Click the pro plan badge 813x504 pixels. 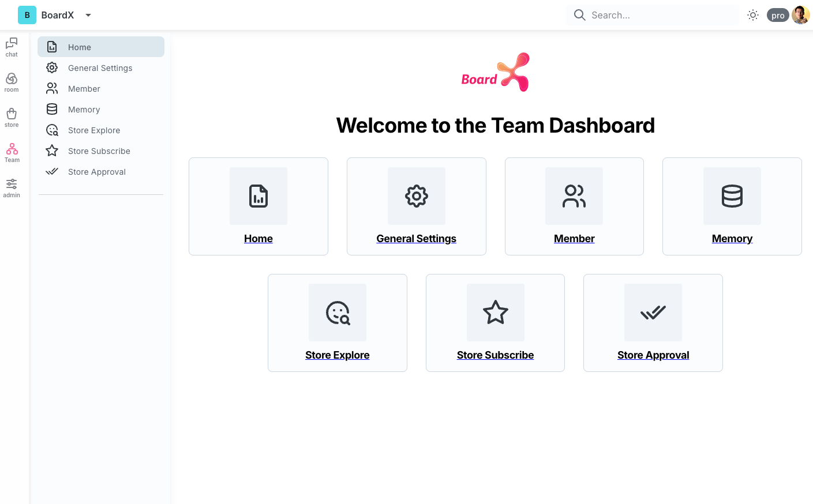(x=778, y=16)
